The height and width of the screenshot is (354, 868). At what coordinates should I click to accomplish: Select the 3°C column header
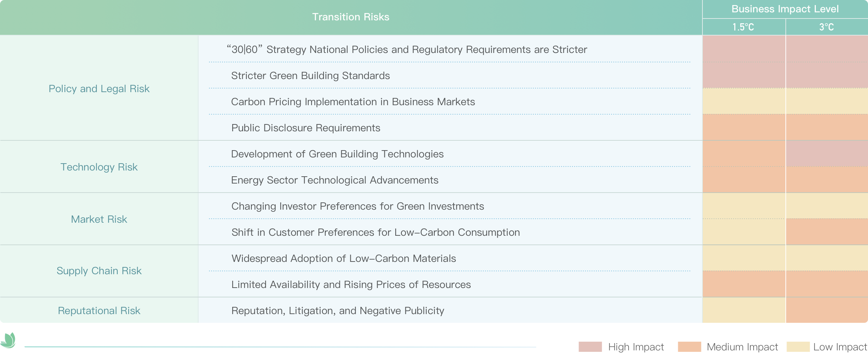tap(827, 27)
